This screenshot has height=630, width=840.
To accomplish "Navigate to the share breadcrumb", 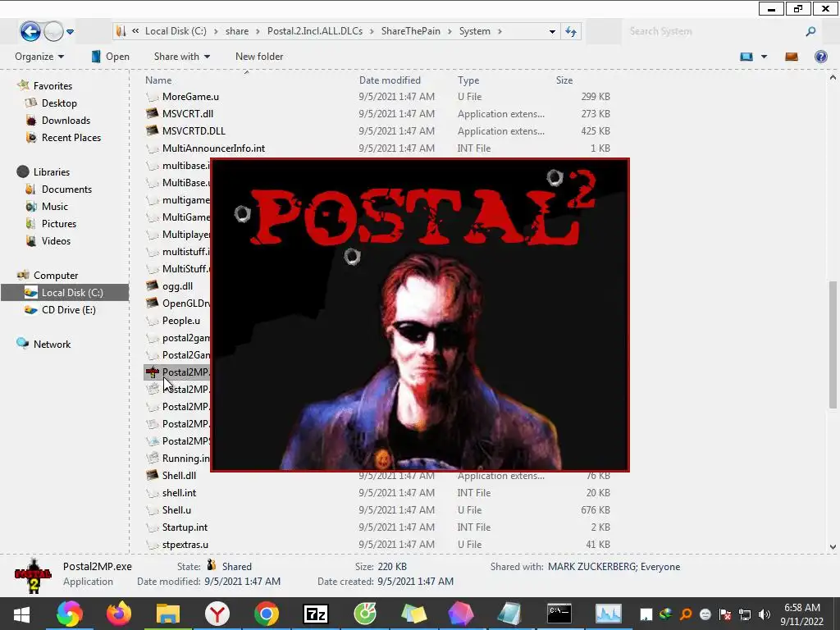I will [x=237, y=31].
